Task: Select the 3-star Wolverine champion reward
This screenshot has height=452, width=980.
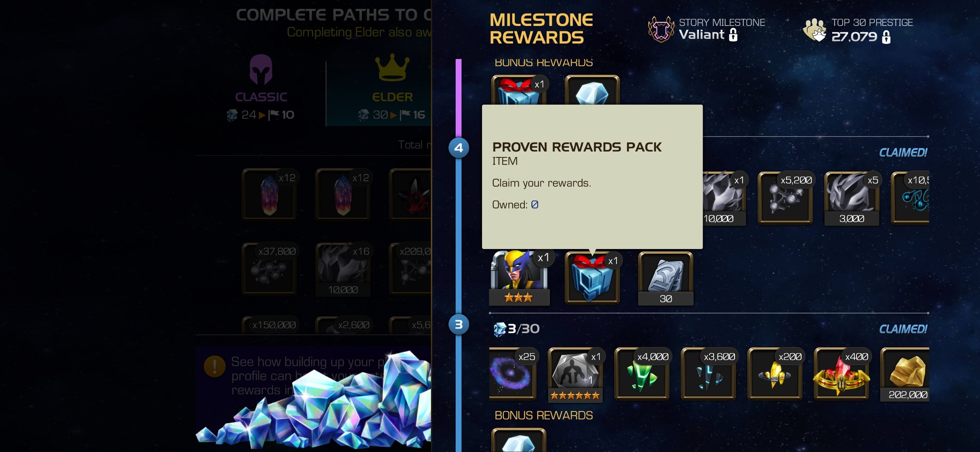Action: coord(519,278)
